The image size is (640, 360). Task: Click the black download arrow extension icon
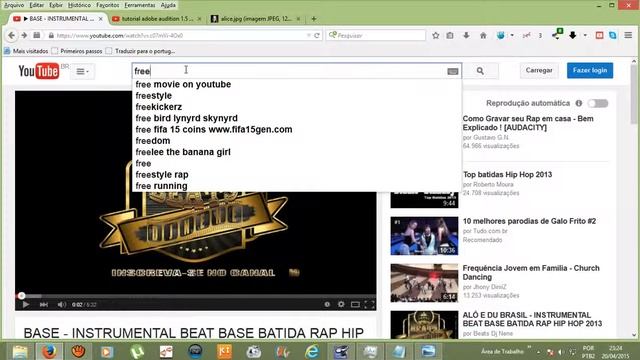573,36
